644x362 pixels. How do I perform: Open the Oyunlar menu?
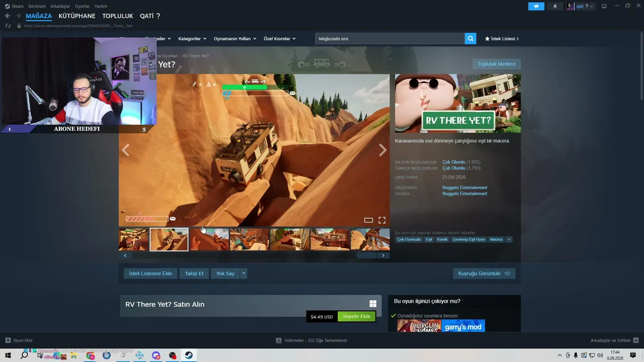[82, 6]
